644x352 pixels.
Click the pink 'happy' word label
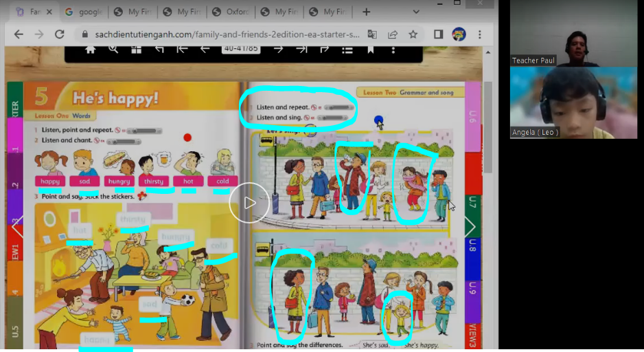pyautogui.click(x=50, y=181)
